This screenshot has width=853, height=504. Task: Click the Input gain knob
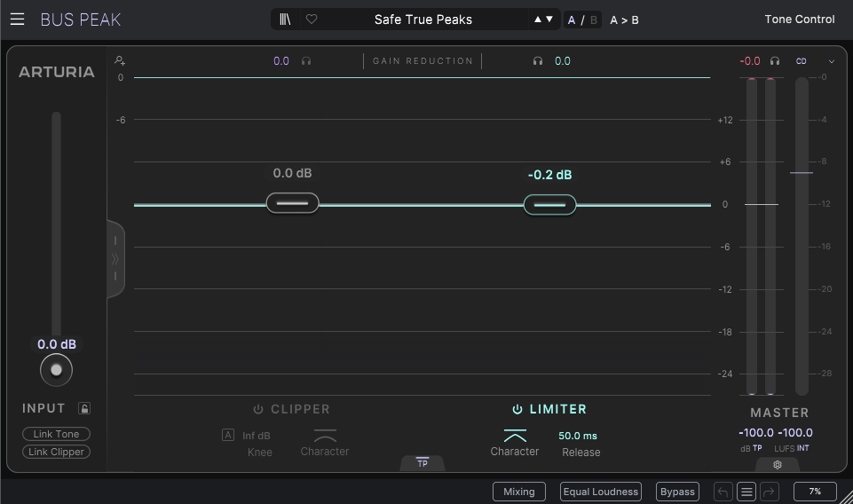tap(57, 370)
